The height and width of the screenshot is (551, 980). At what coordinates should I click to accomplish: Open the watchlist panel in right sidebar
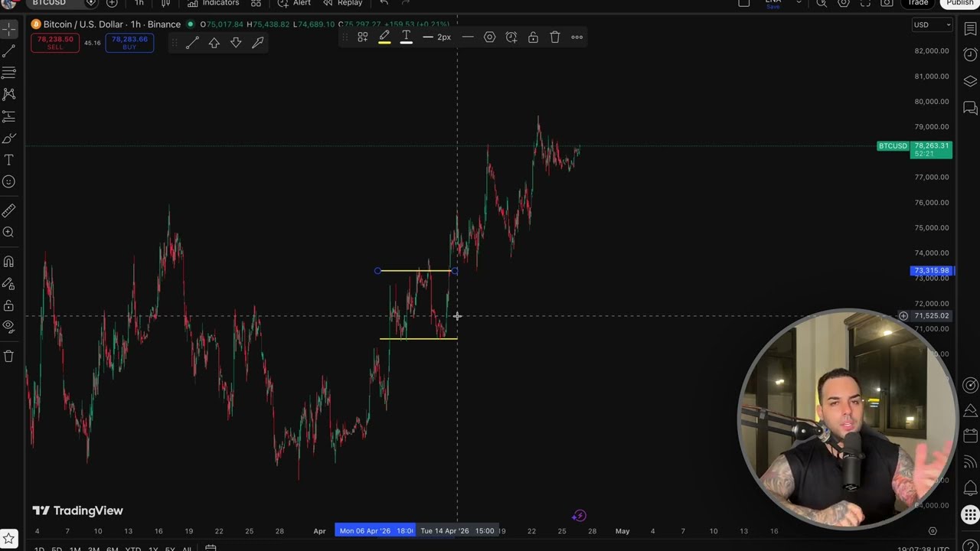(x=970, y=29)
